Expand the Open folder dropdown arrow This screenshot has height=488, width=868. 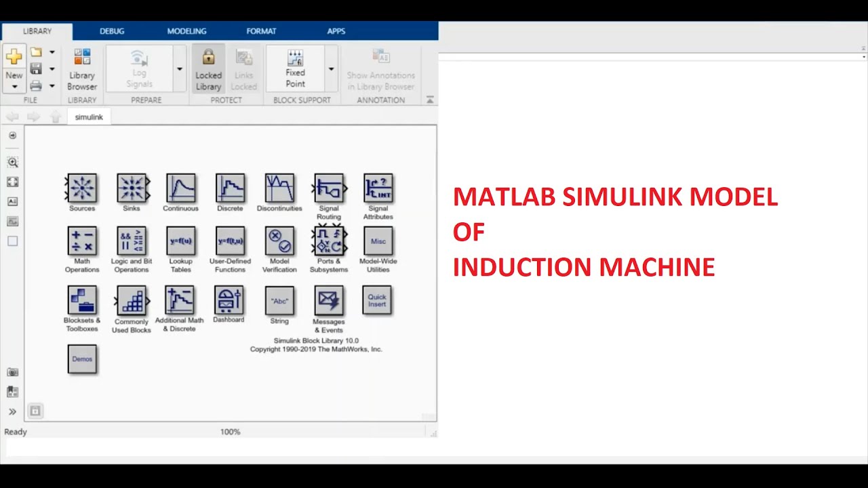(52, 52)
